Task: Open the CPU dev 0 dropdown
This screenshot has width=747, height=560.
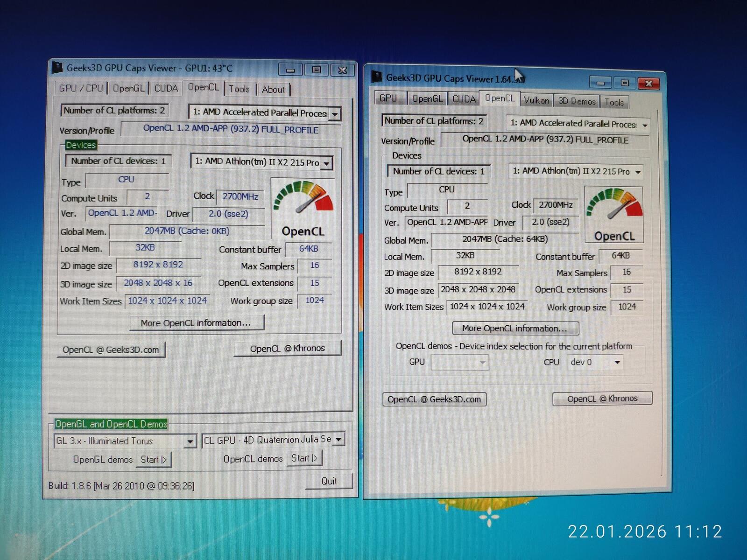Action: 595,362
